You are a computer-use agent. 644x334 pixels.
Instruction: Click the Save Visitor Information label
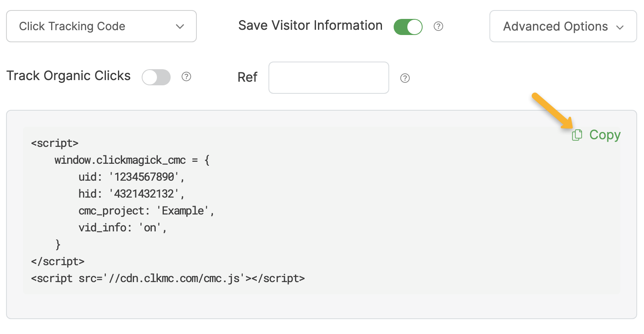point(310,25)
